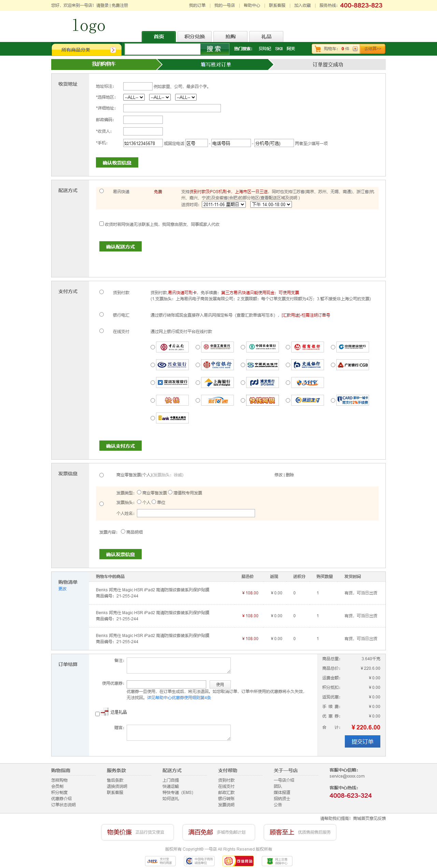Choose the 增值税专用发票 invoice type radio
This screenshot has width=437, height=868.
[170, 492]
